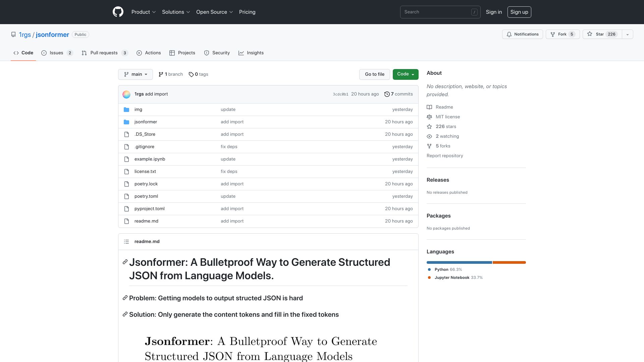Click the jsonformer folder icon
644x362 pixels.
coord(126,122)
